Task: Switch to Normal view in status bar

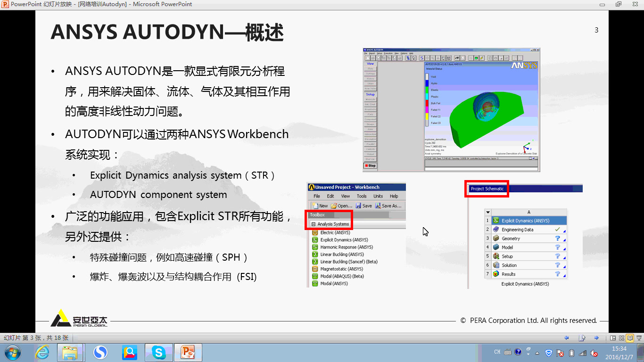Action: point(613,337)
